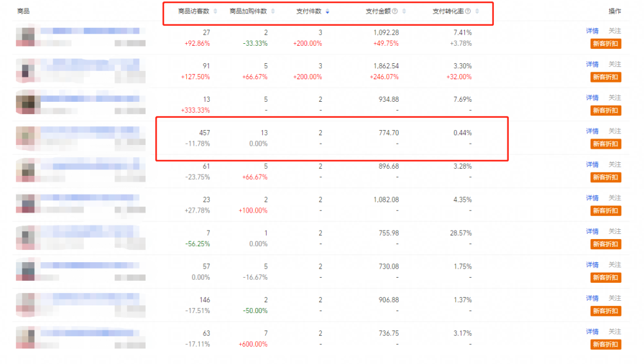The image size is (644, 364).
Task: Toggle 关注 for the product with 1,092.28 payment
Action: [x=615, y=31]
